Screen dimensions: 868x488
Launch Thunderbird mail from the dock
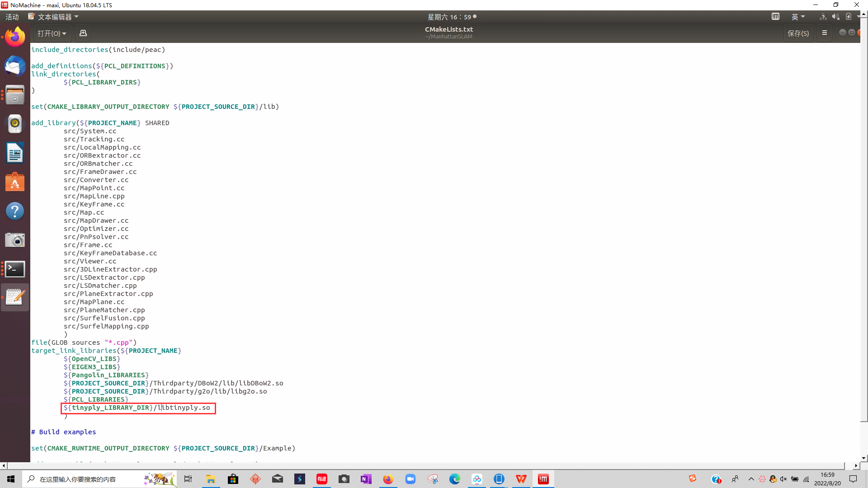click(15, 66)
